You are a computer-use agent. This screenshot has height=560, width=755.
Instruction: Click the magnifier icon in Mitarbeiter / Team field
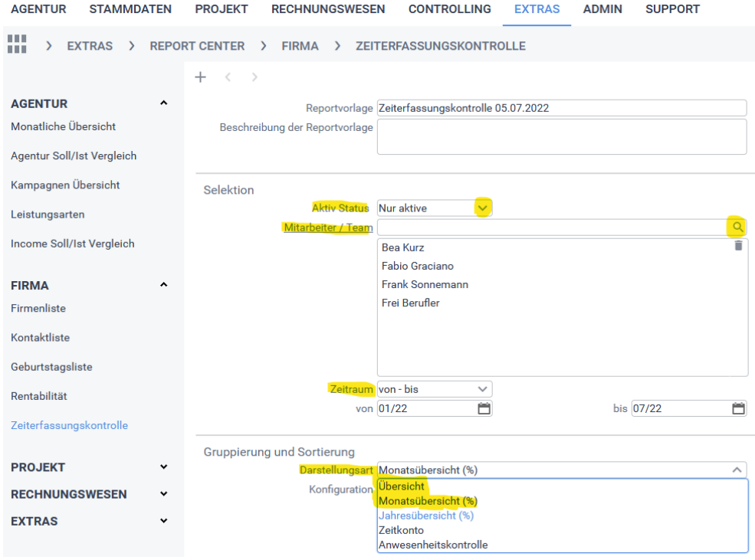point(738,227)
